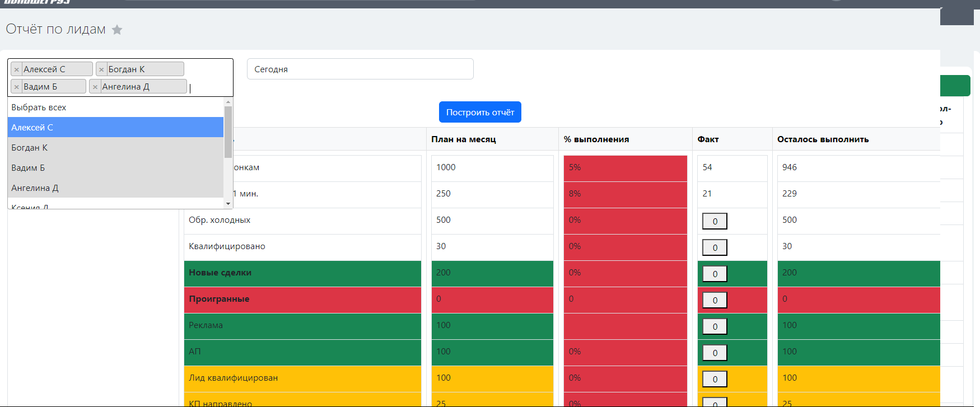Choose Вадим Б in the dropdown list
Viewport: 980px width, 407px height.
(x=115, y=167)
